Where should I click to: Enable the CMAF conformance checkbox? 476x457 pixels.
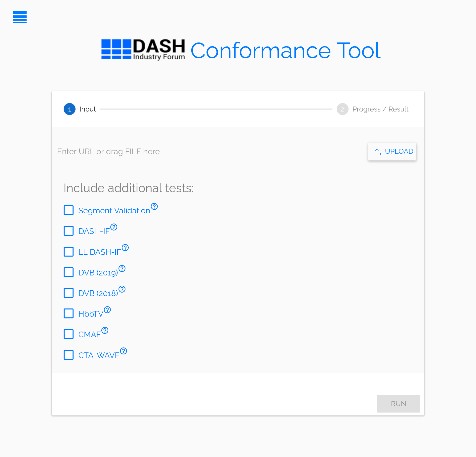69,334
